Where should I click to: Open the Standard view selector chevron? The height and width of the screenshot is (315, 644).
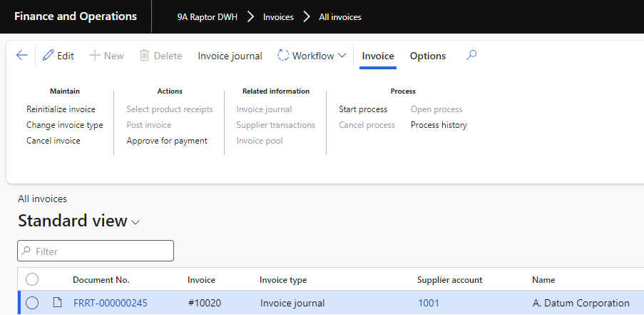pyautogui.click(x=136, y=222)
